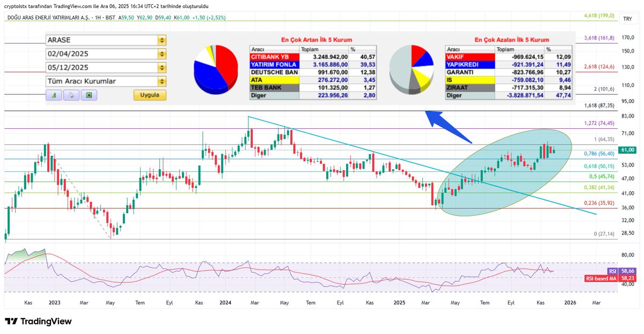This screenshot has height=334, width=644.
Task: Click the En Çok Azalan İlk 5 Kurum heading
Action: pyautogui.click(x=512, y=40)
